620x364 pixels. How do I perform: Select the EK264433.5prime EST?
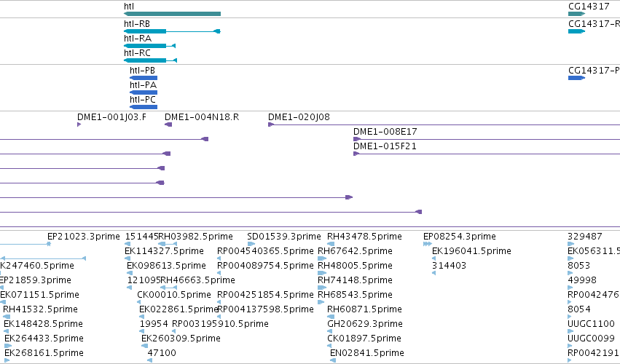tap(8, 346)
